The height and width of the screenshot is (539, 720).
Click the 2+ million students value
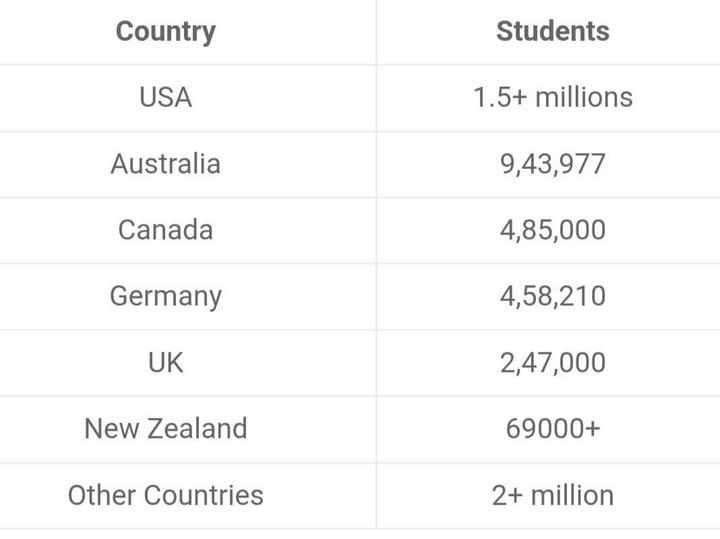pyautogui.click(x=552, y=495)
